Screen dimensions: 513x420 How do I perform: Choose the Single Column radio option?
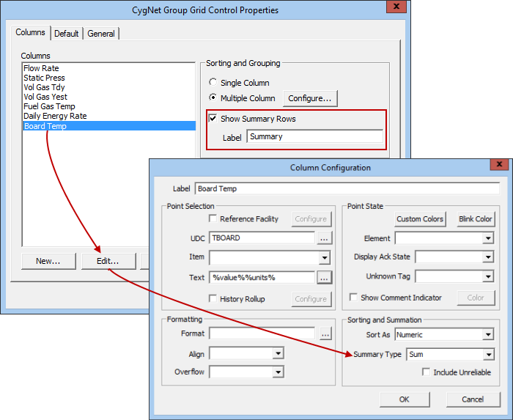point(213,82)
